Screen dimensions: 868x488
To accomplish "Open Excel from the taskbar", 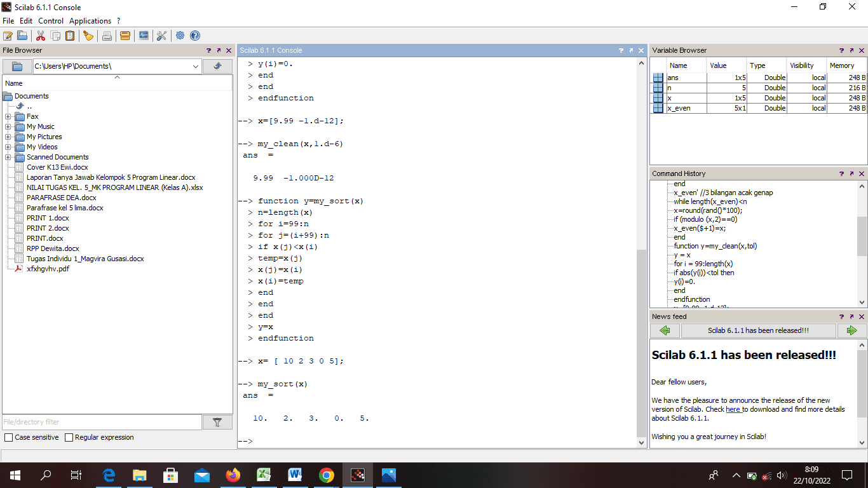I will coord(264,475).
